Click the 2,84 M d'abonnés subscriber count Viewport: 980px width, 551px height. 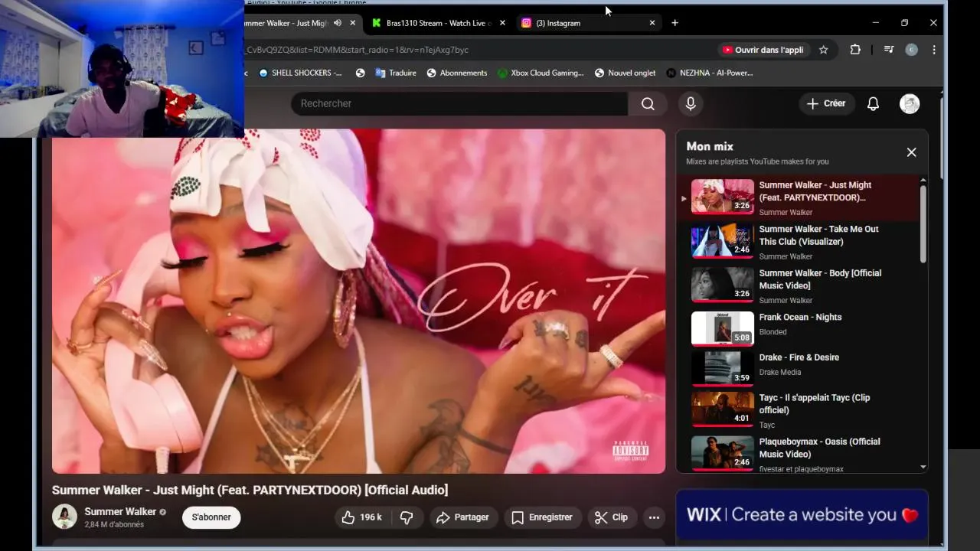pyautogui.click(x=114, y=525)
